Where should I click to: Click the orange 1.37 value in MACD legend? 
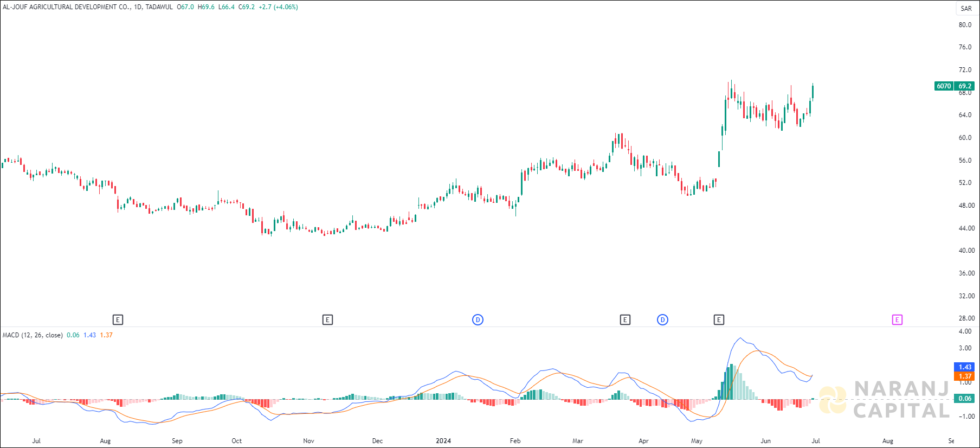click(106, 335)
